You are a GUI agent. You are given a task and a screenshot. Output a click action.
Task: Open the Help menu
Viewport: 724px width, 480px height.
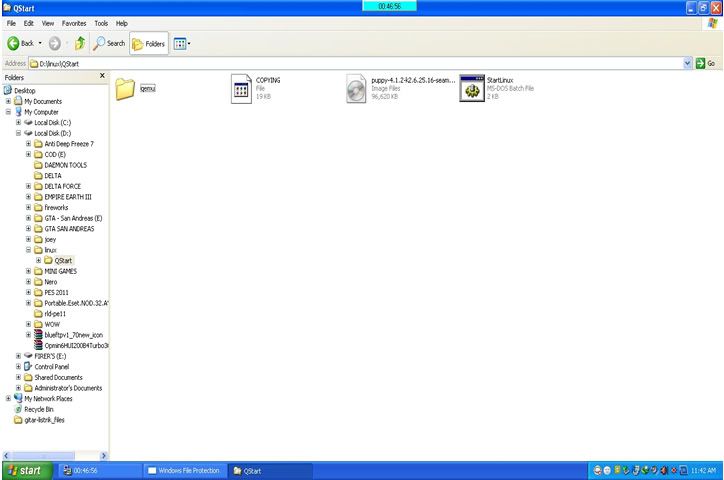(x=121, y=23)
